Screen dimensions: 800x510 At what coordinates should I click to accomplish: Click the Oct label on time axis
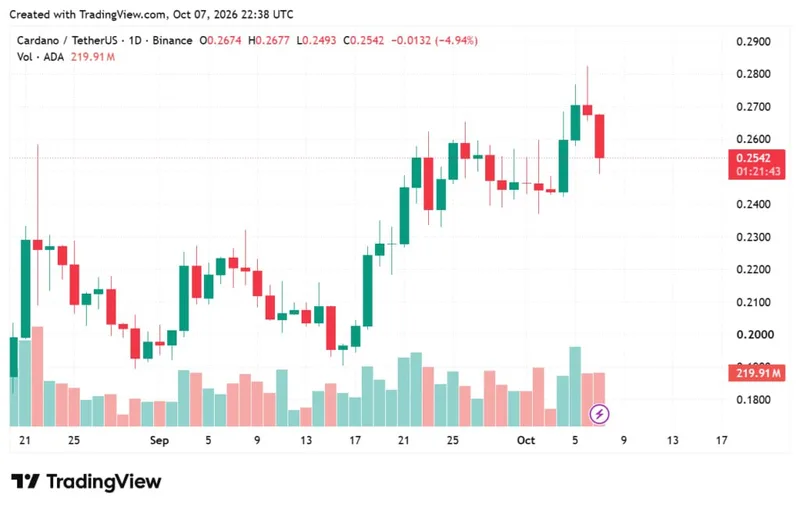click(x=526, y=440)
